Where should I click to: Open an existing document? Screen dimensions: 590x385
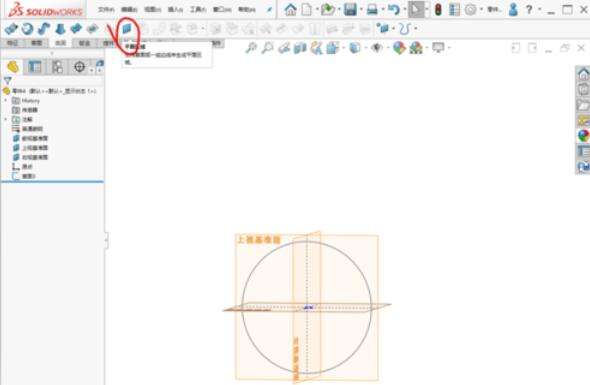(328, 9)
